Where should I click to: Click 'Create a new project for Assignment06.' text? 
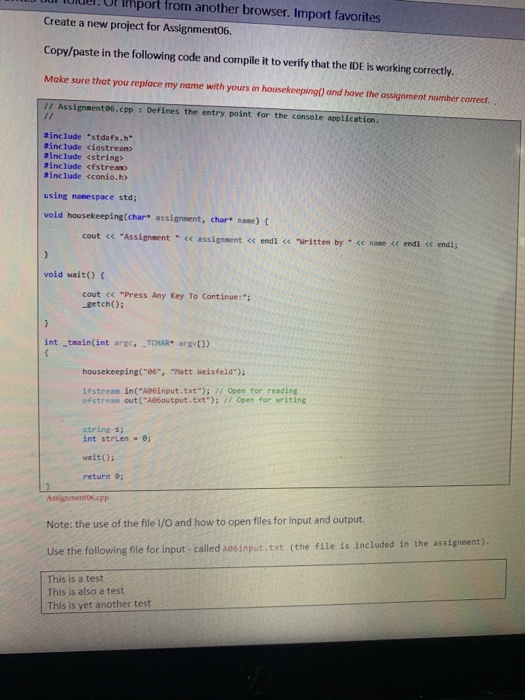click(x=138, y=25)
